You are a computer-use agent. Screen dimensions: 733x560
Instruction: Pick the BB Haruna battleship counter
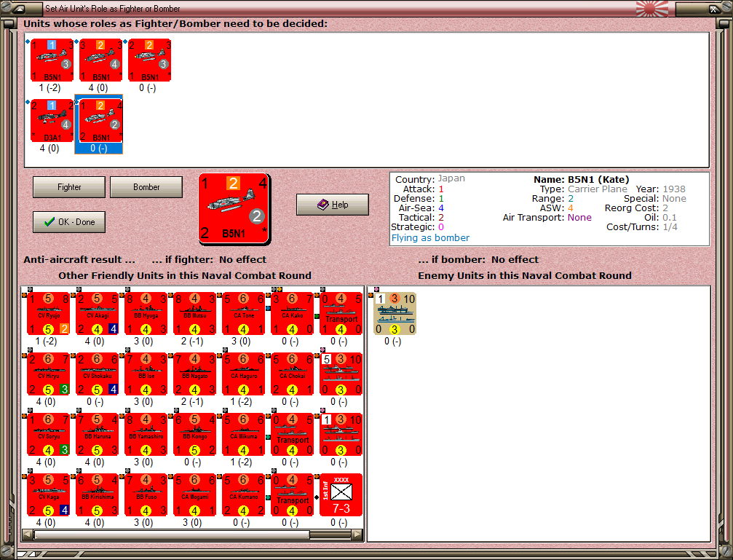[98, 434]
